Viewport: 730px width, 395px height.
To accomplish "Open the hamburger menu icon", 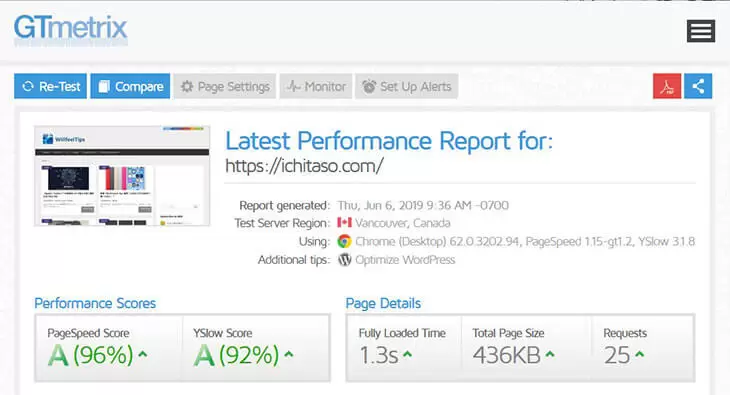I will point(701,31).
